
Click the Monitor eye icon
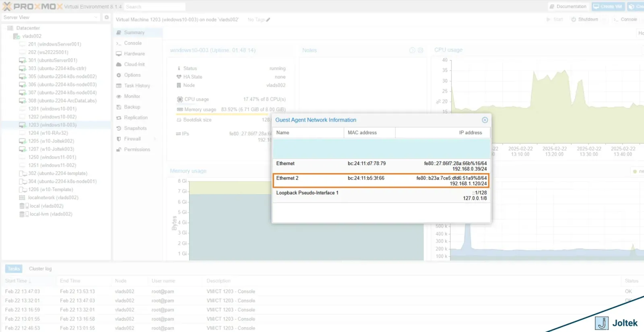[119, 97]
